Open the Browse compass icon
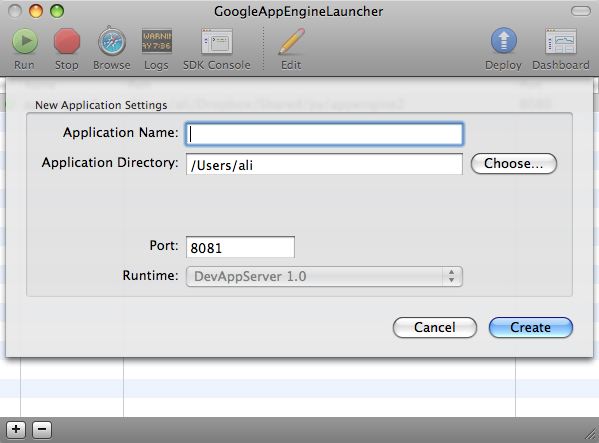The width and height of the screenshot is (599, 443). tap(112, 41)
